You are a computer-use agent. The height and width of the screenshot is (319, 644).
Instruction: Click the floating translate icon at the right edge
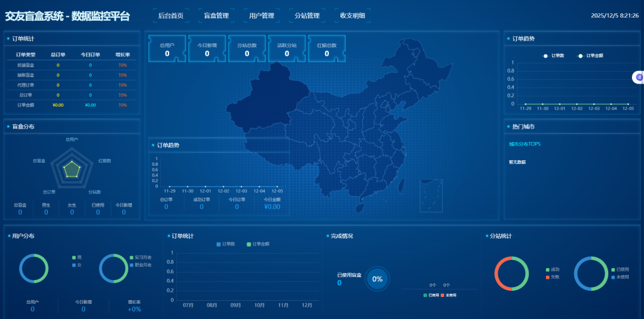coord(639,77)
